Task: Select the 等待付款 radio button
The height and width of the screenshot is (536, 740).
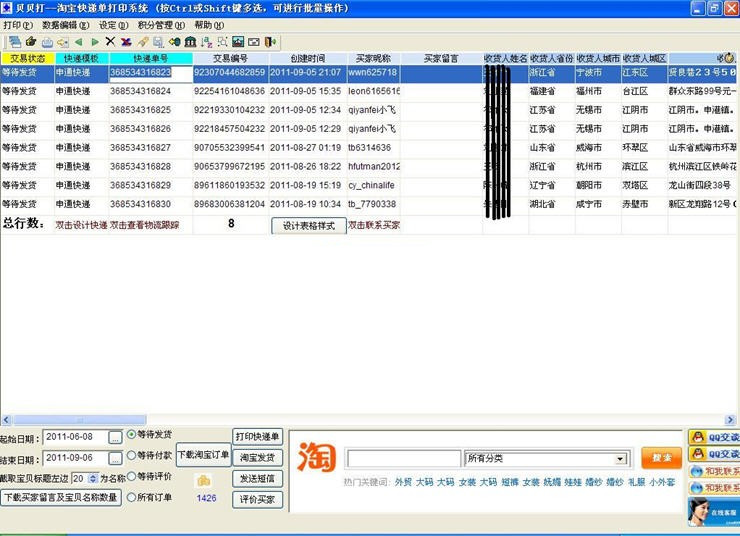Action: pyautogui.click(x=131, y=456)
